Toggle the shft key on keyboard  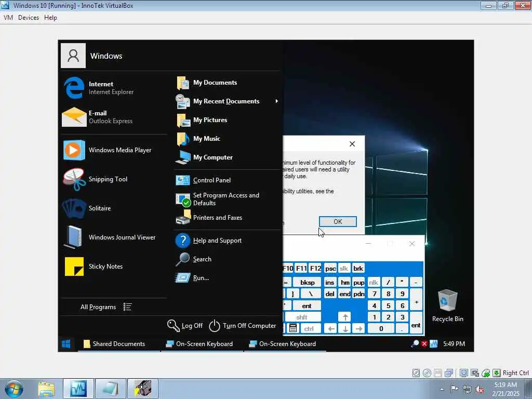coord(302,317)
